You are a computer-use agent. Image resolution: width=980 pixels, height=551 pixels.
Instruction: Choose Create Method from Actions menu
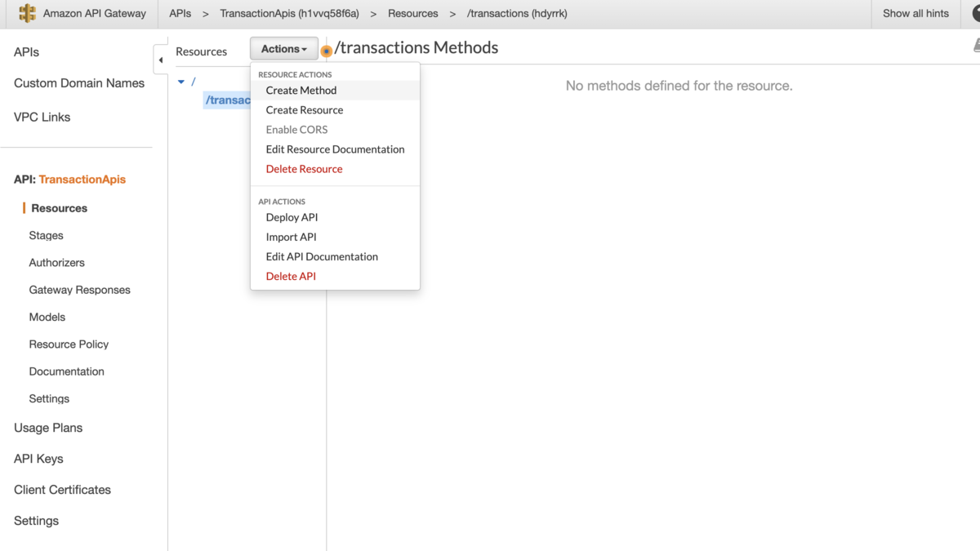click(301, 91)
